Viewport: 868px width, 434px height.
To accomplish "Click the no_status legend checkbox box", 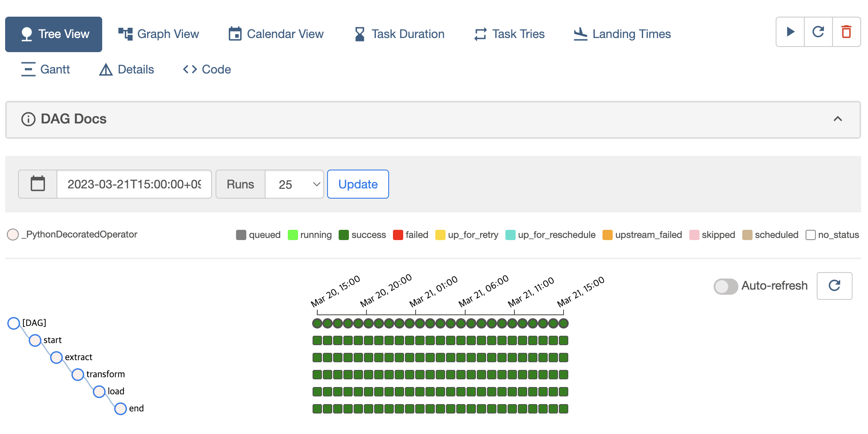I will pyautogui.click(x=810, y=235).
